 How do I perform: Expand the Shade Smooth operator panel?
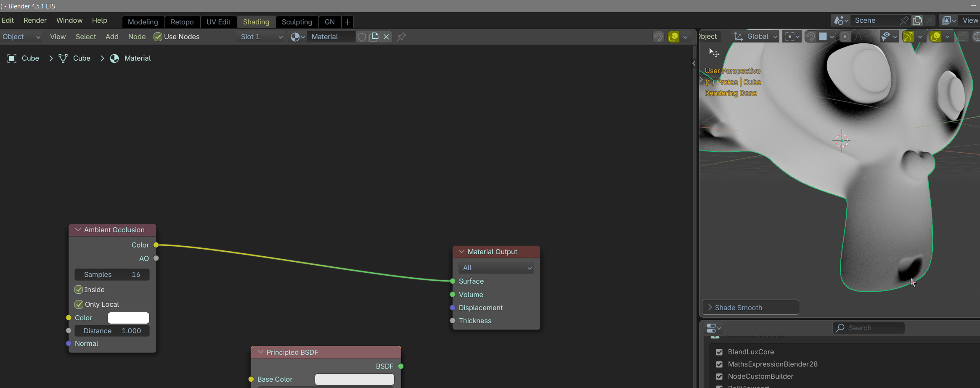[751, 308]
